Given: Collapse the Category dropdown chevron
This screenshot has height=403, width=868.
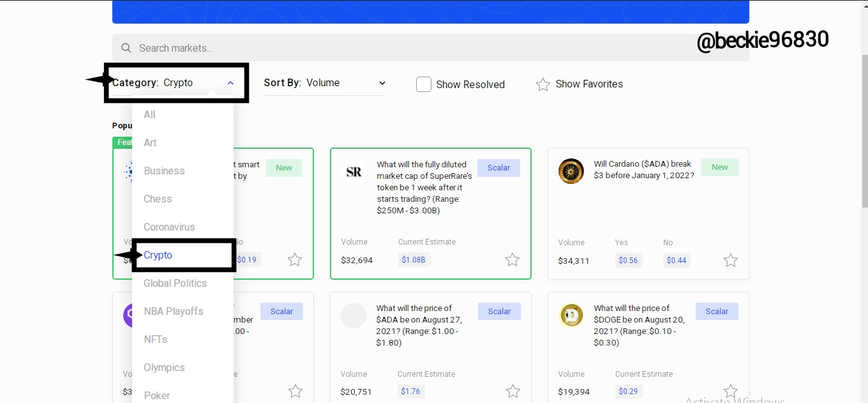Looking at the screenshot, I should [x=230, y=83].
